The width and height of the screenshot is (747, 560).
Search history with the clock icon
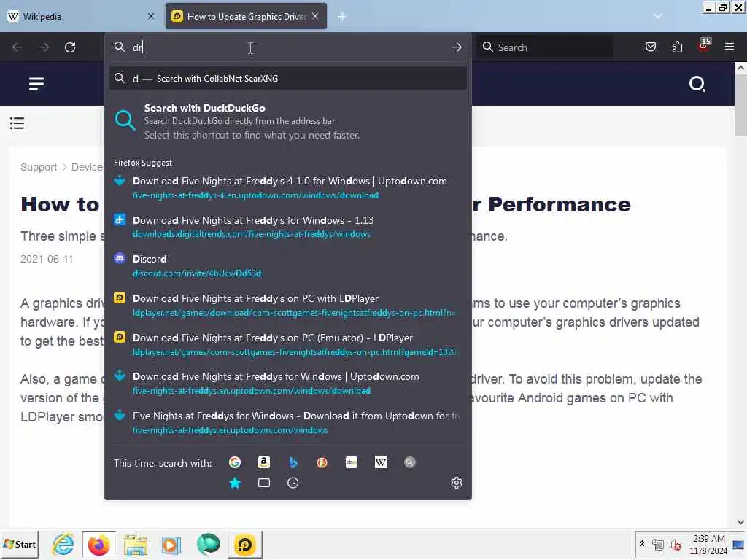pyautogui.click(x=293, y=483)
